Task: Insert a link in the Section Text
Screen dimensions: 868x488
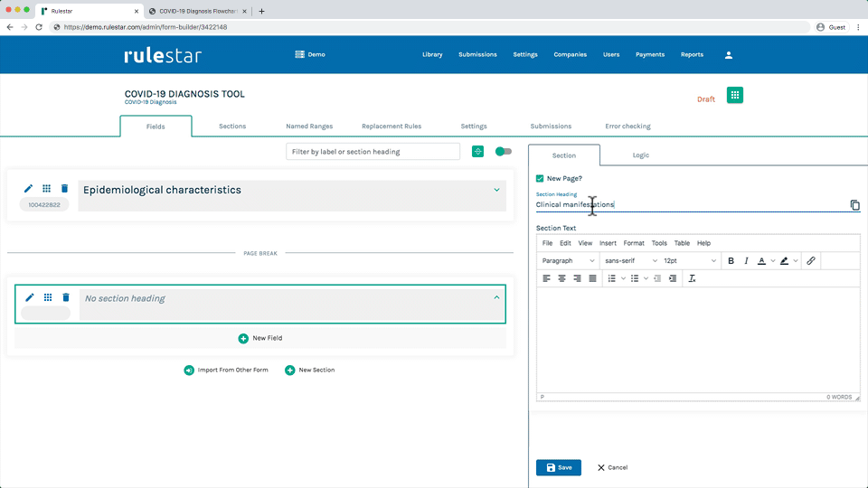Action: (811, 260)
